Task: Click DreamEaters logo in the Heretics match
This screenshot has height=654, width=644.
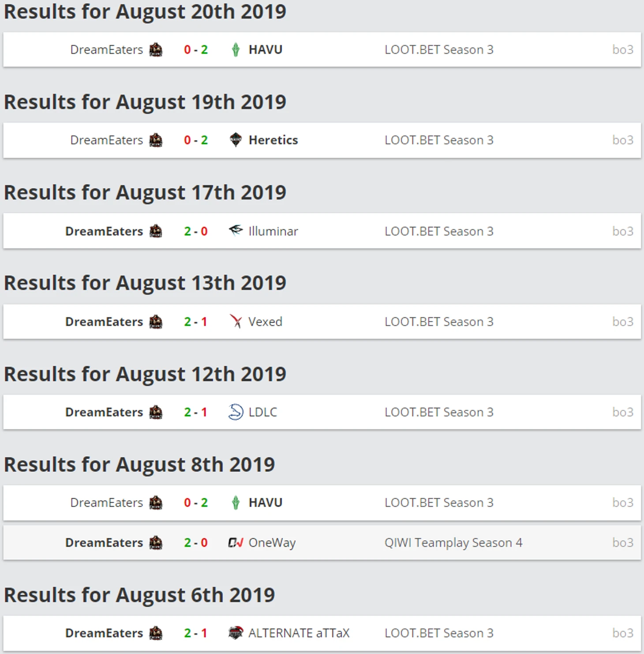Action: (156, 140)
